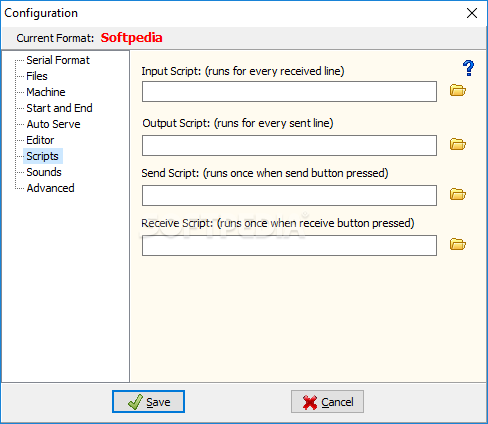Image resolution: width=488 pixels, height=424 pixels.
Task: Focus the Send Script text field
Action: pyautogui.click(x=289, y=195)
